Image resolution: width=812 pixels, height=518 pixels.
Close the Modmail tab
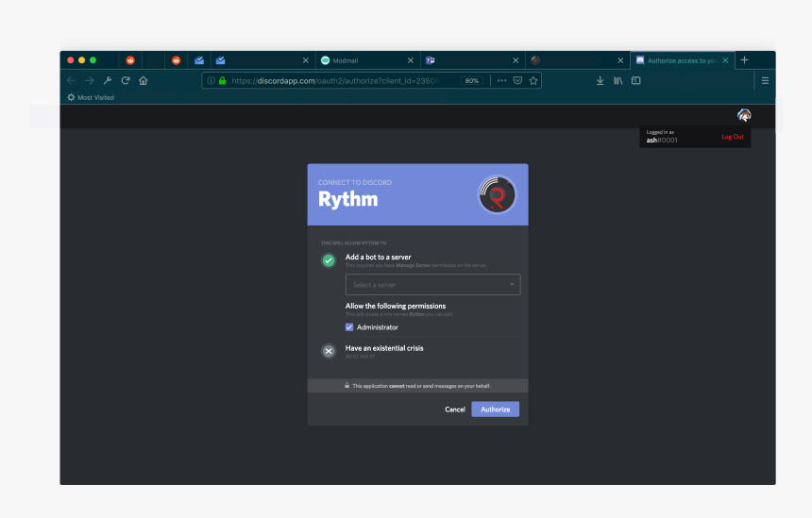pos(411,60)
